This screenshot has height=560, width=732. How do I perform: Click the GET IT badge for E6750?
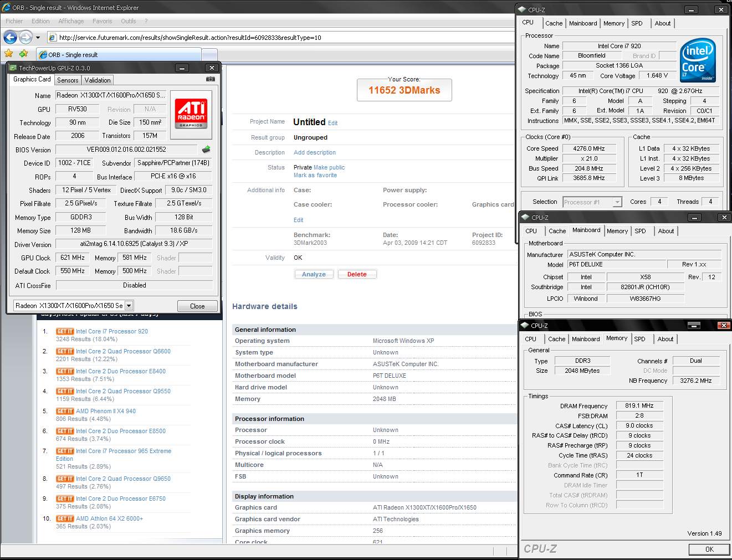(x=65, y=499)
